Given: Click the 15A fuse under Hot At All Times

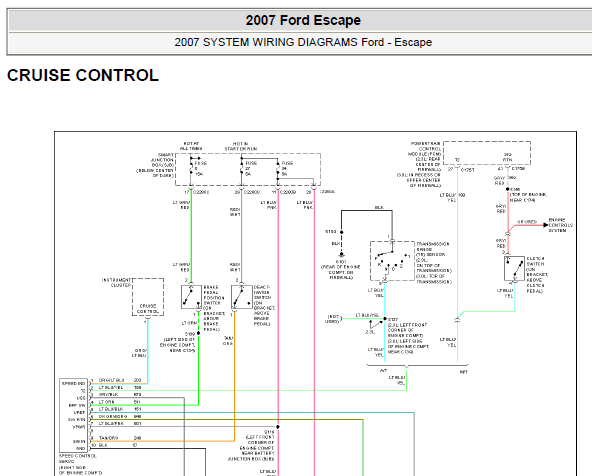Looking at the screenshot, I should coord(191,169).
